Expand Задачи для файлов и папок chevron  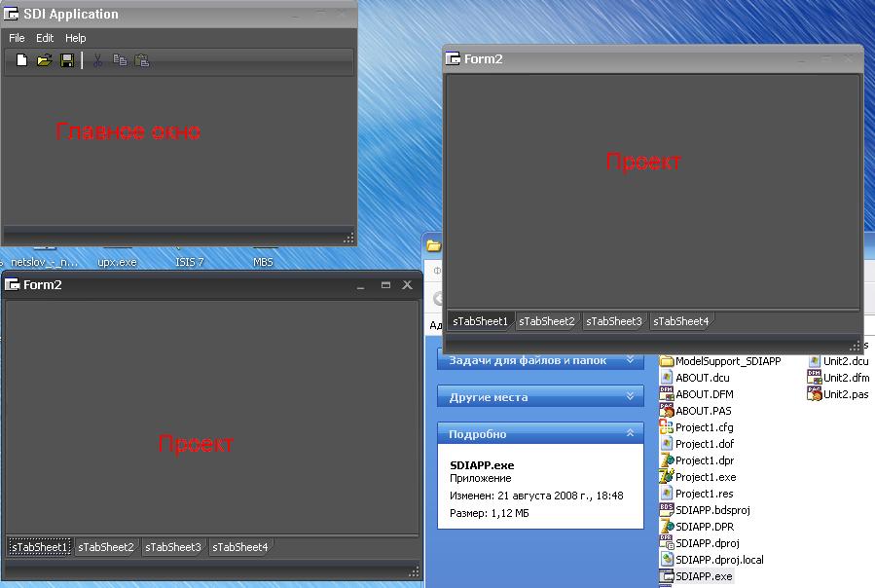click(x=630, y=359)
